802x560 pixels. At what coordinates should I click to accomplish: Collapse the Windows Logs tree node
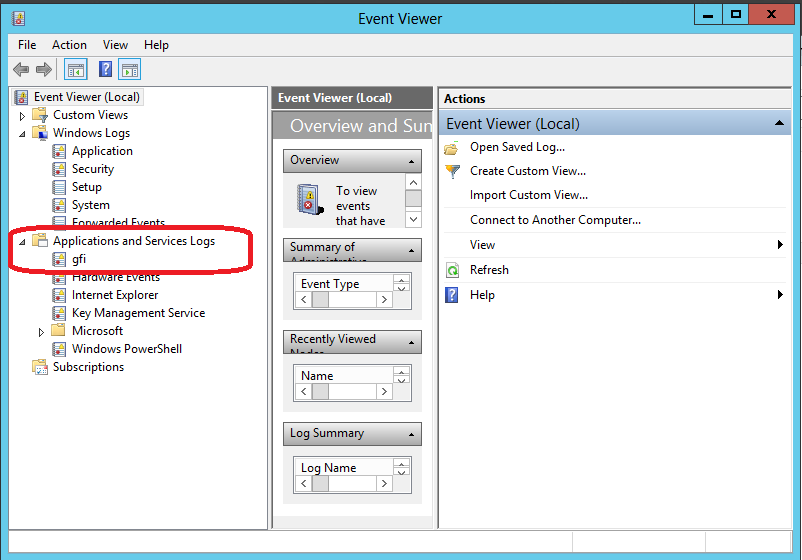pyautogui.click(x=23, y=134)
